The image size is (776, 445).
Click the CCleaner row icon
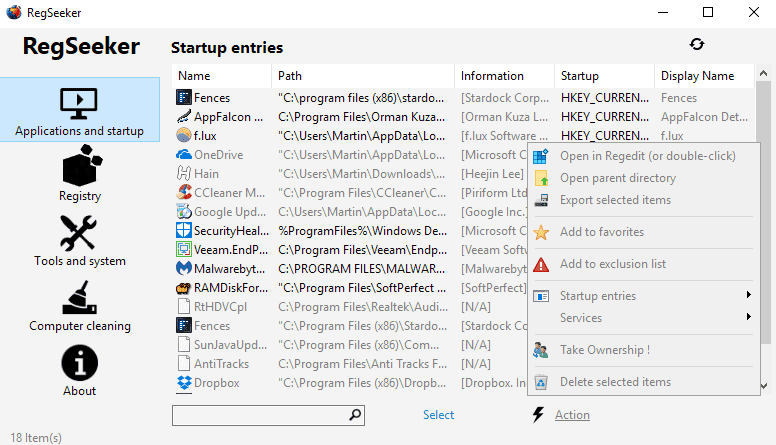pyautogui.click(x=184, y=193)
